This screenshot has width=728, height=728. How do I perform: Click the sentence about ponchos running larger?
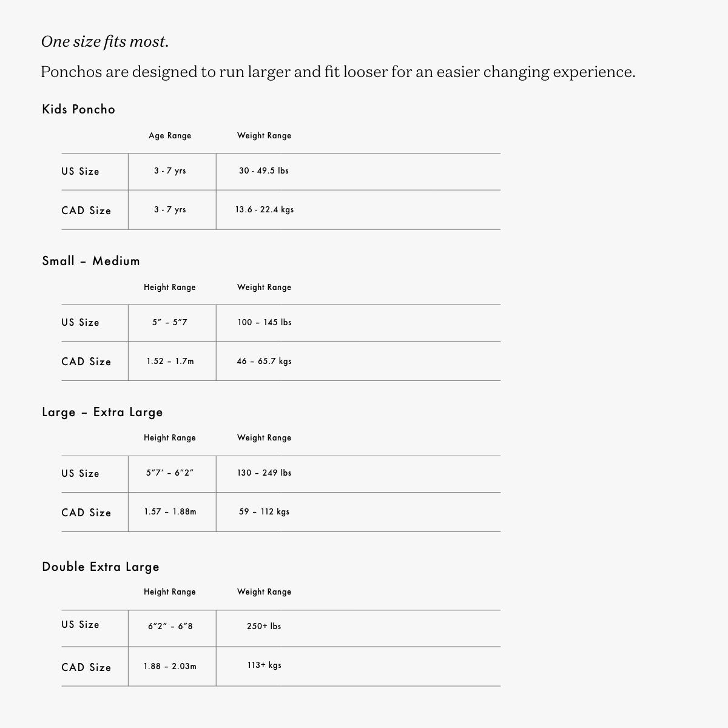pyautogui.click(x=338, y=72)
